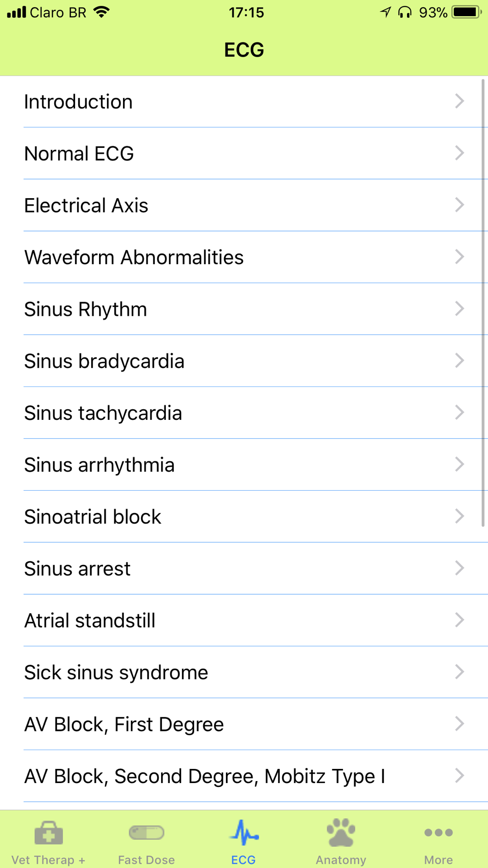Screen dimensions: 488x868
Task: Click the vertical scrollbar on the right edge
Action: tap(483, 303)
